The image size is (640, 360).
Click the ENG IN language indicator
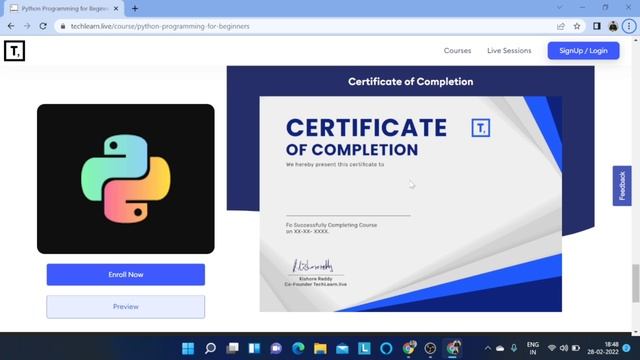tap(533, 348)
